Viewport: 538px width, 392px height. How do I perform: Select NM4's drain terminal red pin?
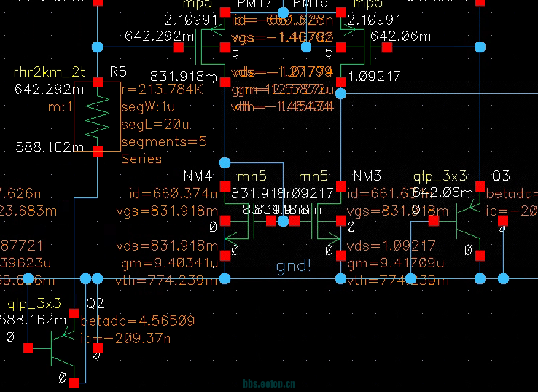[225, 187]
